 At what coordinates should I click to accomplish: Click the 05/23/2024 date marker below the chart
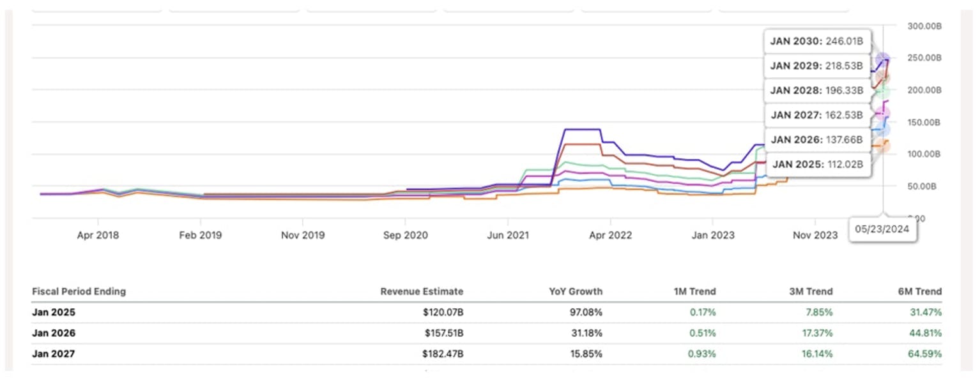(884, 228)
